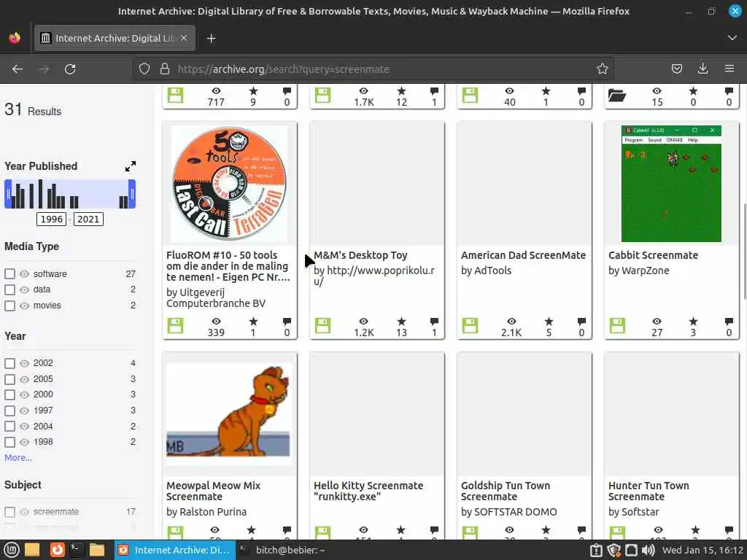Screen dimensions: 747x560
Task: Check the screenmate subject filter
Action: [x=9, y=512]
